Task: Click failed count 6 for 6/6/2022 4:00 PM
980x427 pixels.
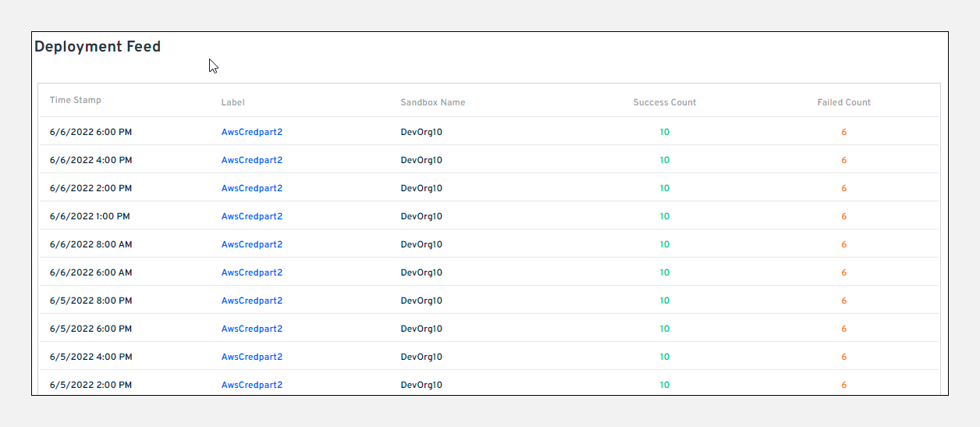Action: tap(844, 160)
